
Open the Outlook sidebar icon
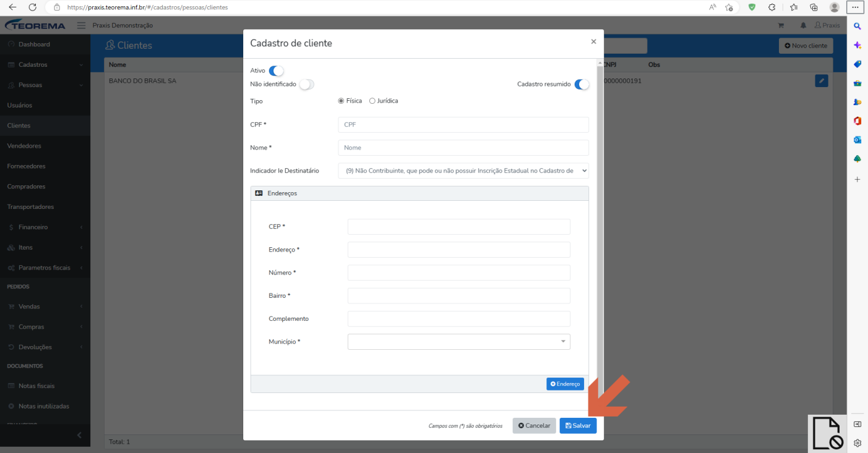click(857, 140)
